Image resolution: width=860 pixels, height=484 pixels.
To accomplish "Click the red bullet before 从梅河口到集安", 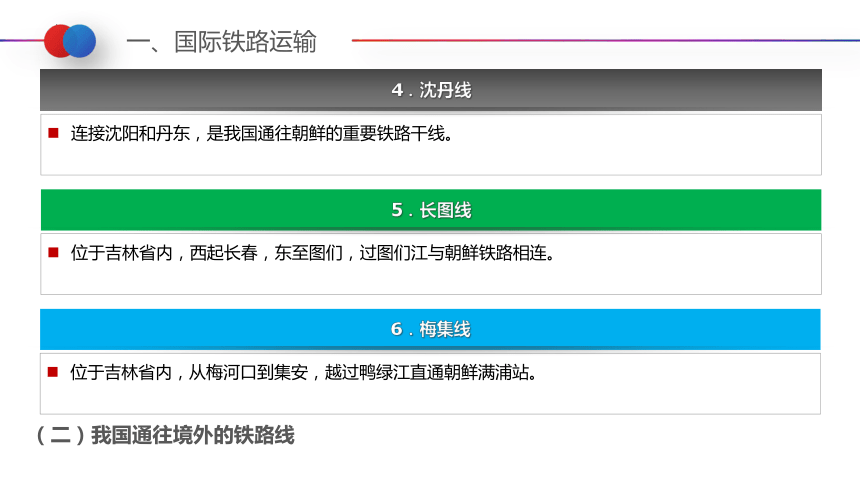I will click(x=53, y=372).
